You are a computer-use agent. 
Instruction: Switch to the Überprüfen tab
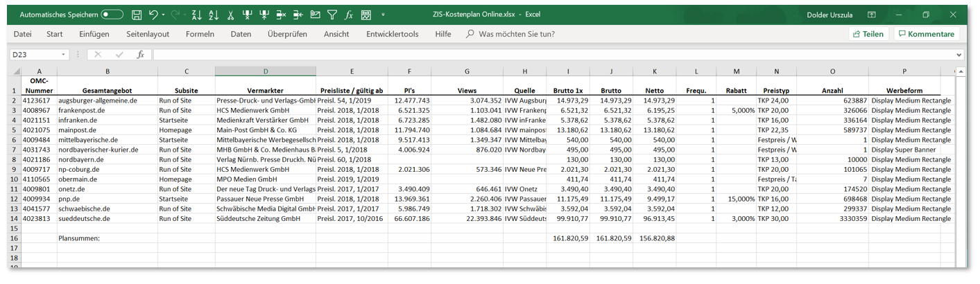click(287, 34)
